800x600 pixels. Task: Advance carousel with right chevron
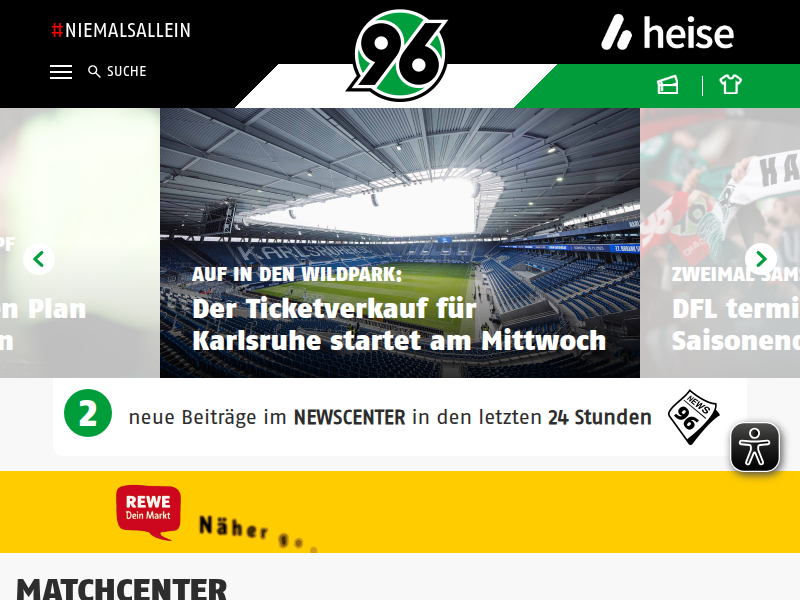point(761,259)
